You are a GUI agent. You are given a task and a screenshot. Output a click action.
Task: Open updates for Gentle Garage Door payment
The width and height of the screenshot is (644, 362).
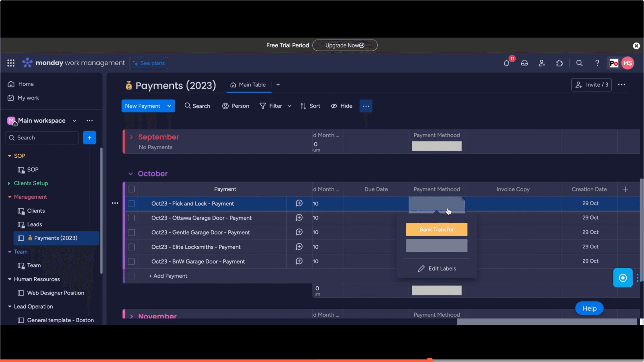[299, 232]
